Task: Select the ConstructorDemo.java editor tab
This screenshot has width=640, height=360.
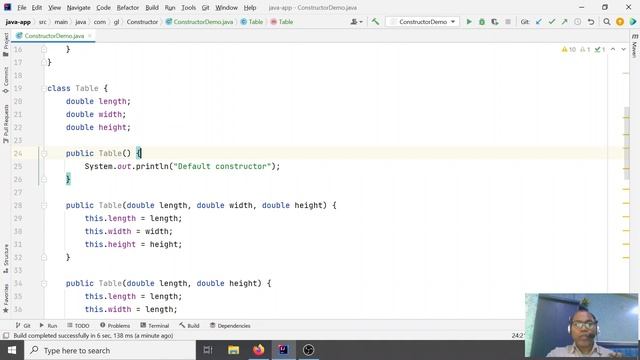Action: [x=54, y=36]
